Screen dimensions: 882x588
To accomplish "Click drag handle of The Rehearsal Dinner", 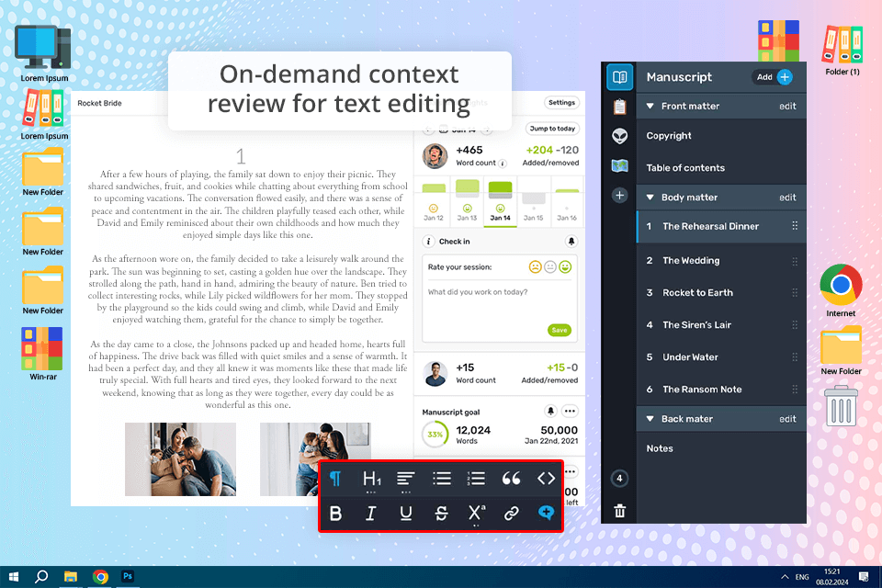I will tap(795, 226).
